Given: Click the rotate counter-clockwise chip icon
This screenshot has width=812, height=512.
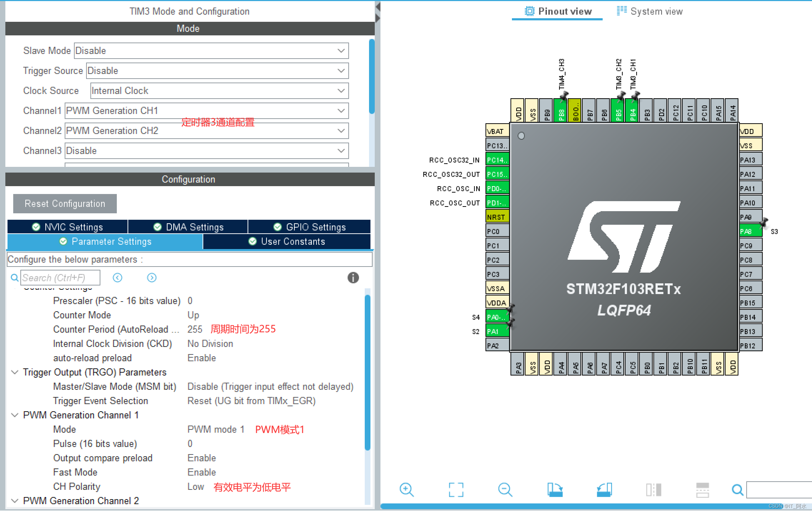Looking at the screenshot, I should pos(604,489).
